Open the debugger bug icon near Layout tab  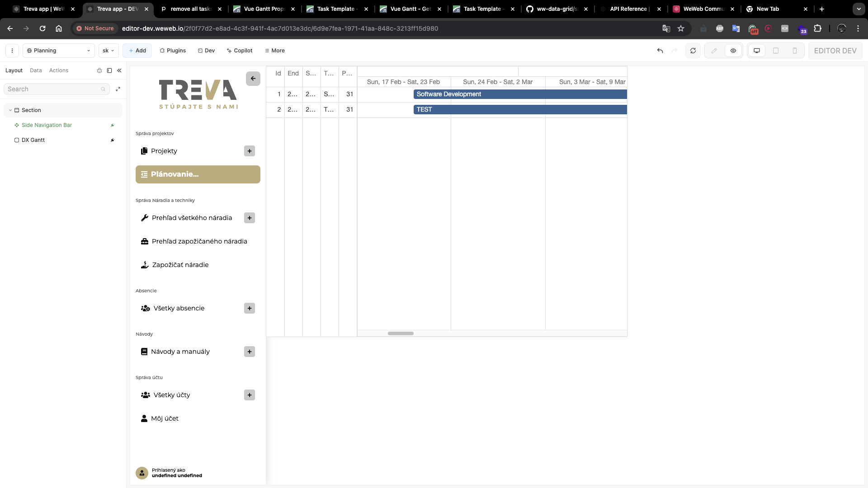pos(99,70)
